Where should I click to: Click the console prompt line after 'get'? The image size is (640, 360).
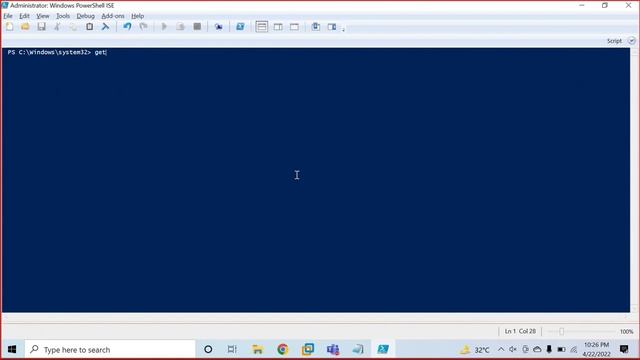pyautogui.click(x=107, y=52)
